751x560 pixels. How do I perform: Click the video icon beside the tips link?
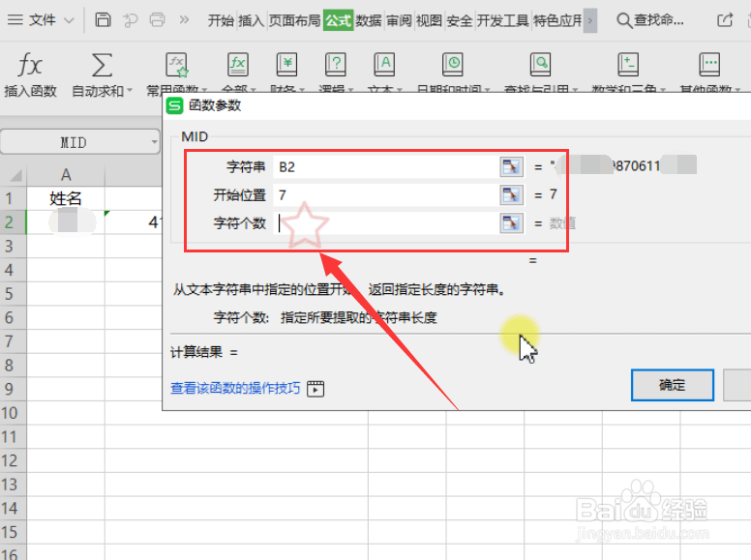[x=315, y=389]
